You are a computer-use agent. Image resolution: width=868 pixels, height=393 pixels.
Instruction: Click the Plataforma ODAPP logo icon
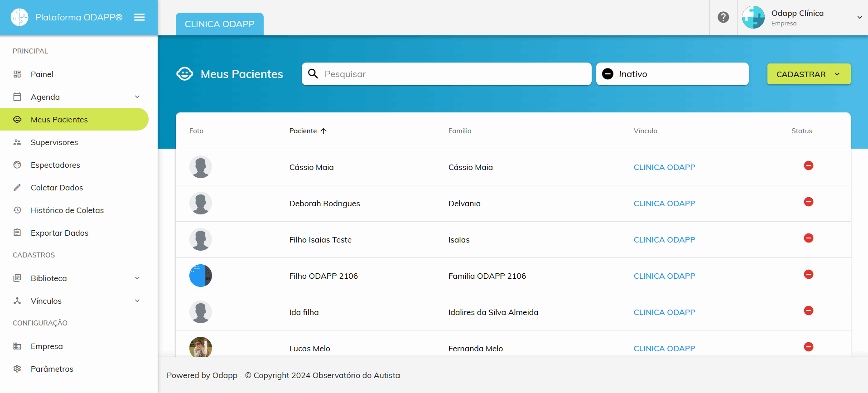click(x=19, y=17)
